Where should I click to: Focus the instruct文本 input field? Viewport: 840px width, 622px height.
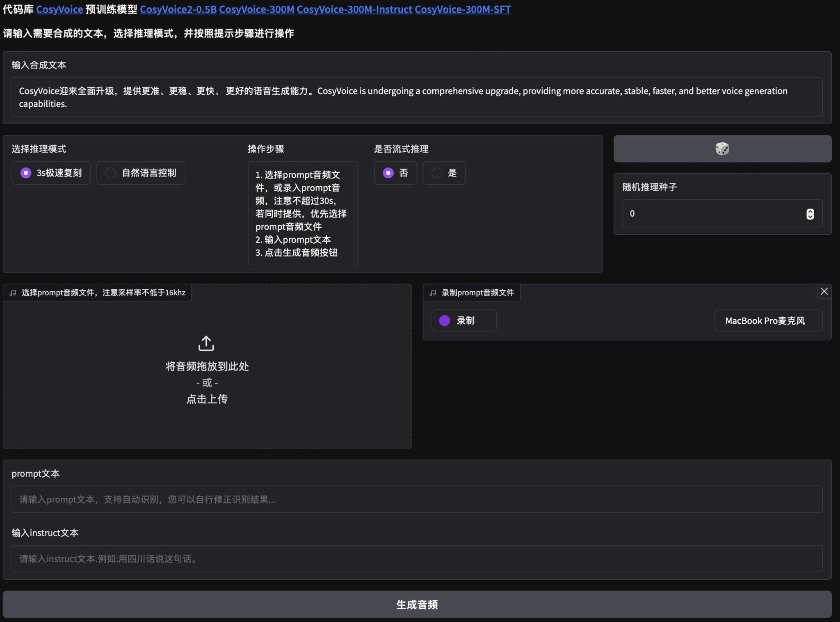tap(417, 558)
